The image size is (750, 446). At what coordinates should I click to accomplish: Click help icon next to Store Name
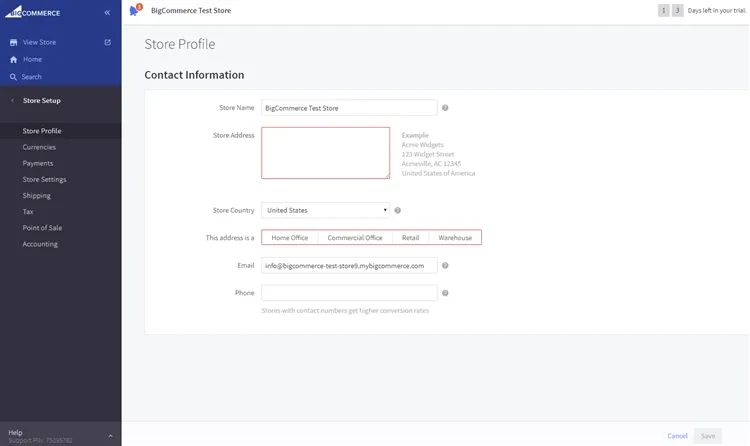click(x=445, y=108)
